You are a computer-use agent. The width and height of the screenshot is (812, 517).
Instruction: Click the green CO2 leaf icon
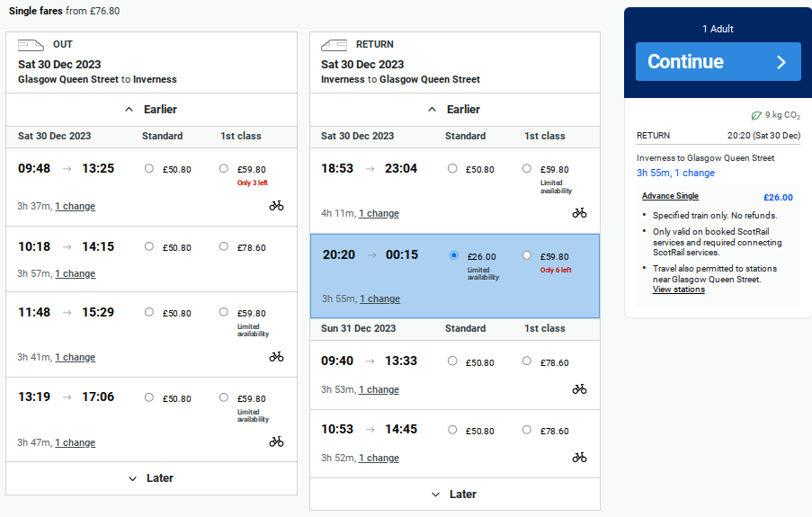pyautogui.click(x=756, y=115)
